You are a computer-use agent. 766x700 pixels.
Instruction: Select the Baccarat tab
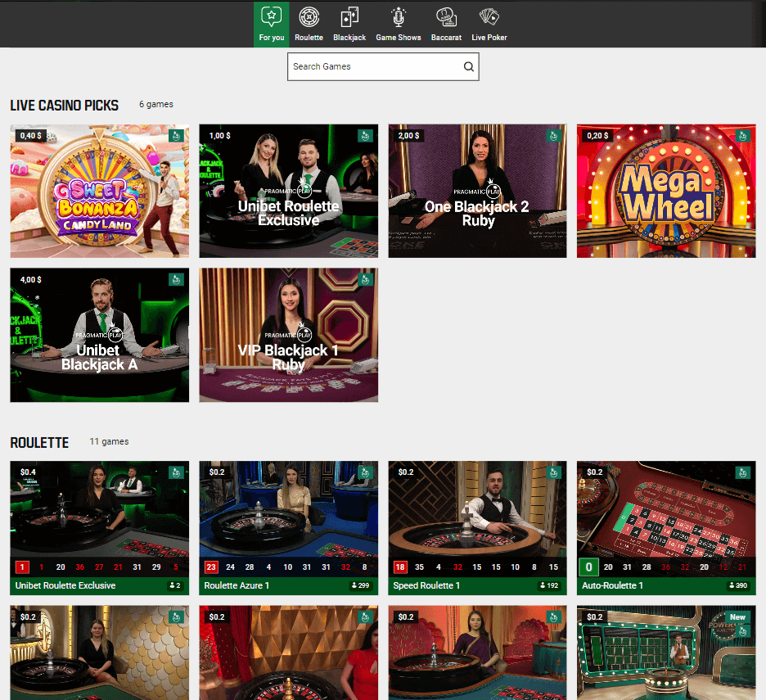point(446,24)
